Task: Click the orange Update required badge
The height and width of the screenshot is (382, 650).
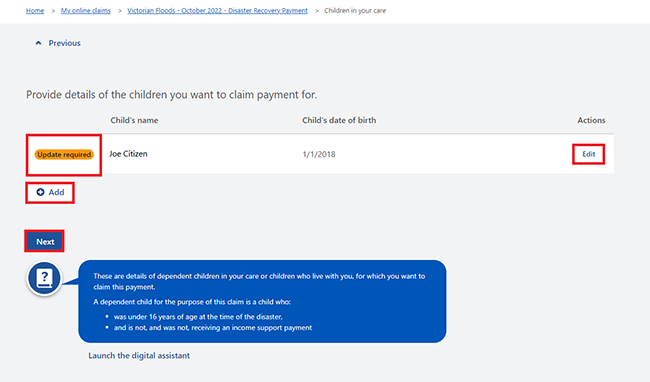Action: click(x=64, y=155)
